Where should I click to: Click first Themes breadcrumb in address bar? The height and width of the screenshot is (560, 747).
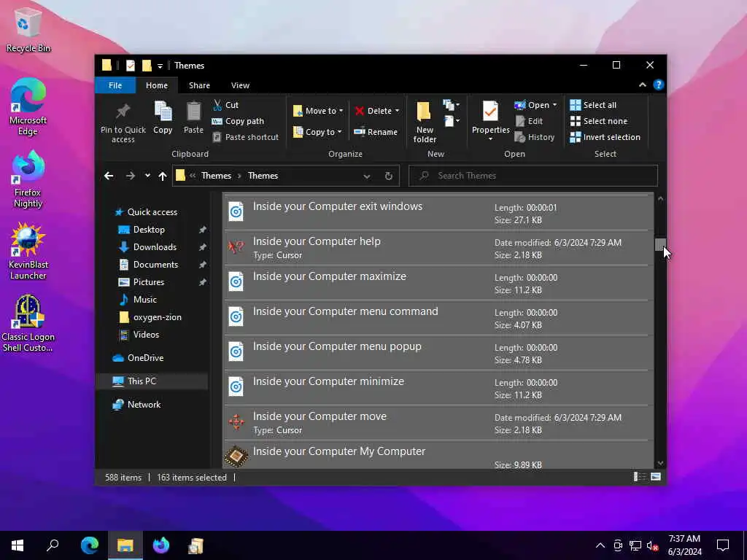pos(216,176)
